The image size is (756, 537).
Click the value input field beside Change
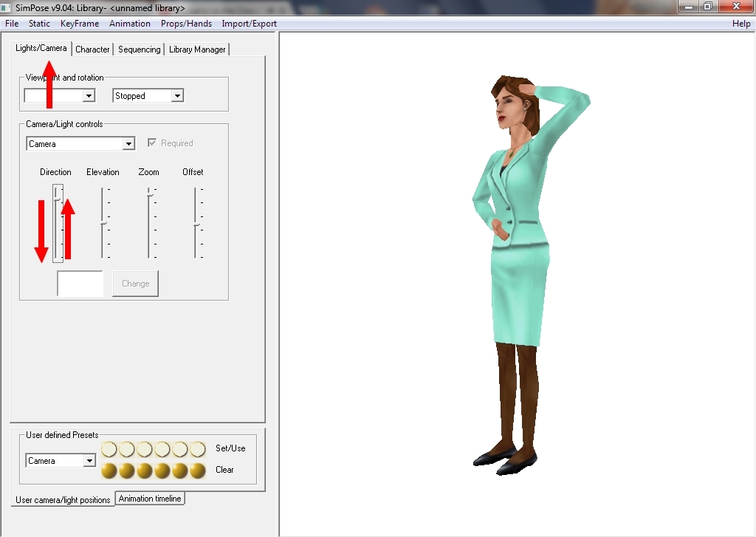(80, 284)
